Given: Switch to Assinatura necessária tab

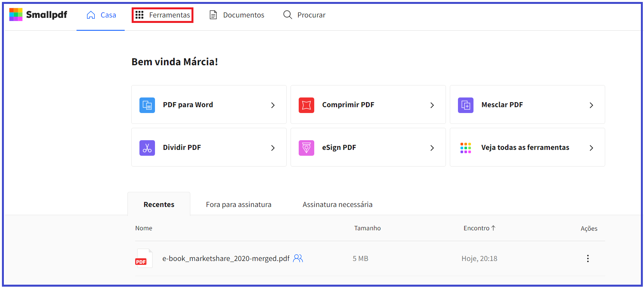Looking at the screenshot, I should (338, 204).
